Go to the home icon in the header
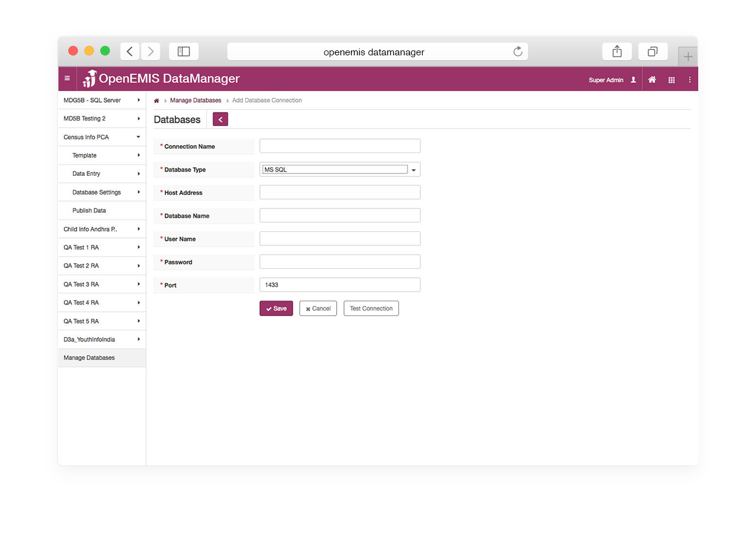The width and height of the screenshot is (756, 551). [652, 80]
